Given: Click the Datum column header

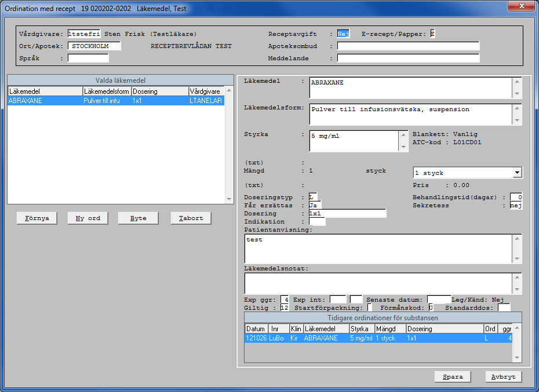Looking at the screenshot, I should coord(256,329).
